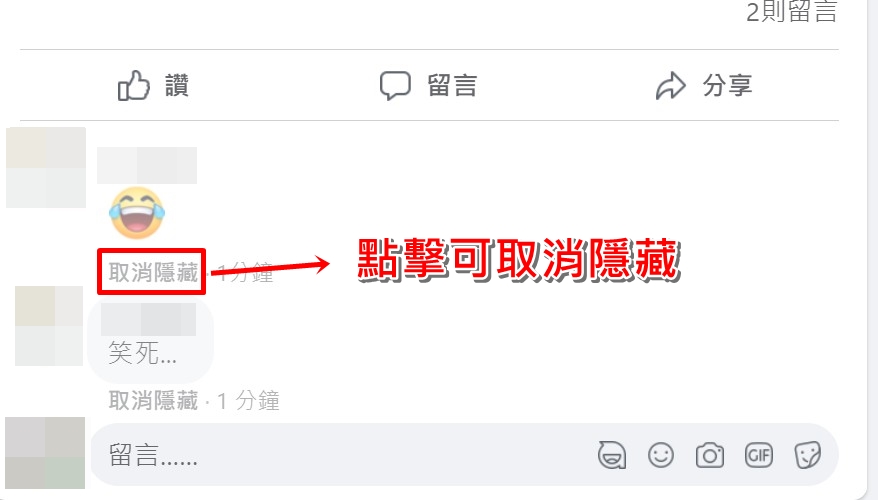Click the 1 分鐘 timestamp under 笑死 comment

tap(247, 401)
